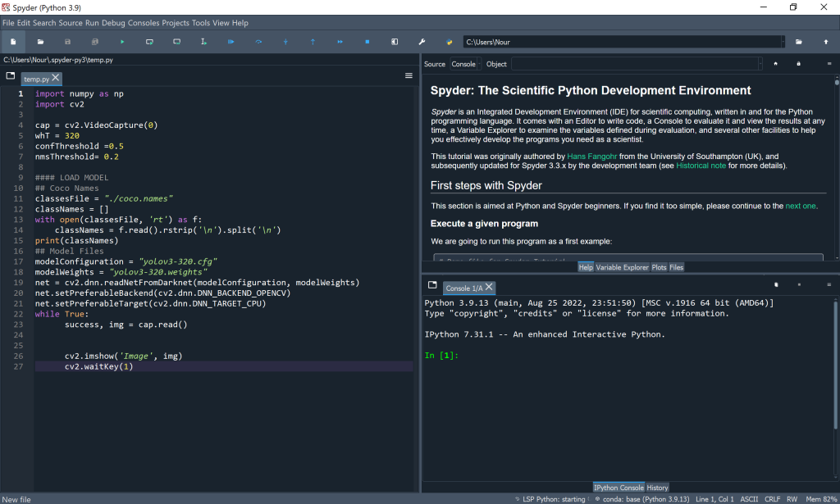Switch to the Variable Explorer tab
The width and height of the screenshot is (840, 504).
[622, 267]
